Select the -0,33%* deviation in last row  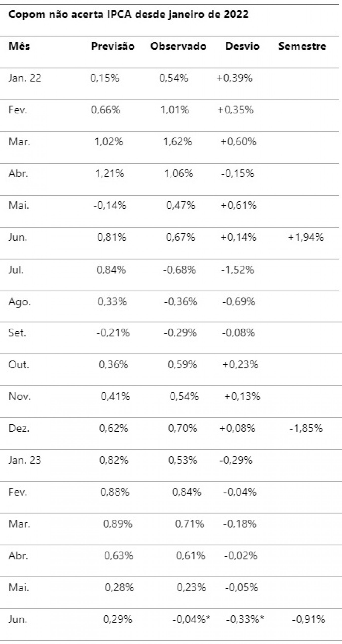[245, 620]
